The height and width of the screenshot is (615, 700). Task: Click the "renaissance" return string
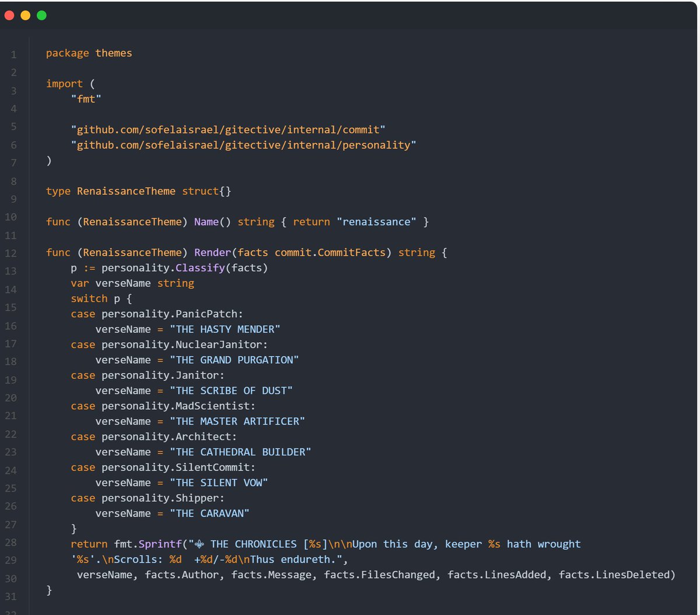377,222
